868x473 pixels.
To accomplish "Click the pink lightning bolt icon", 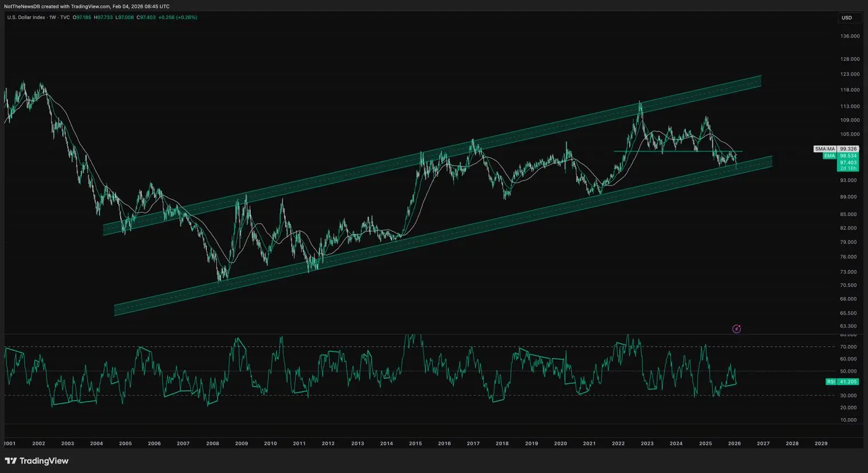I will [x=737, y=328].
